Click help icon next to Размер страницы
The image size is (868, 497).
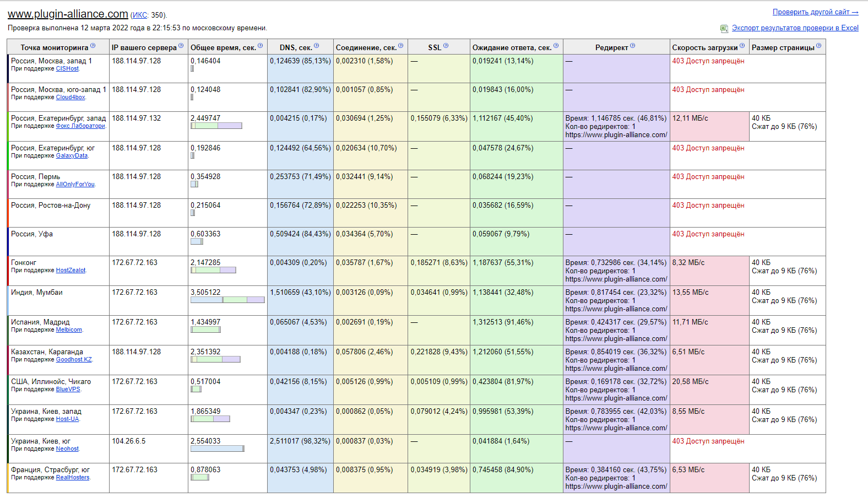tap(818, 46)
